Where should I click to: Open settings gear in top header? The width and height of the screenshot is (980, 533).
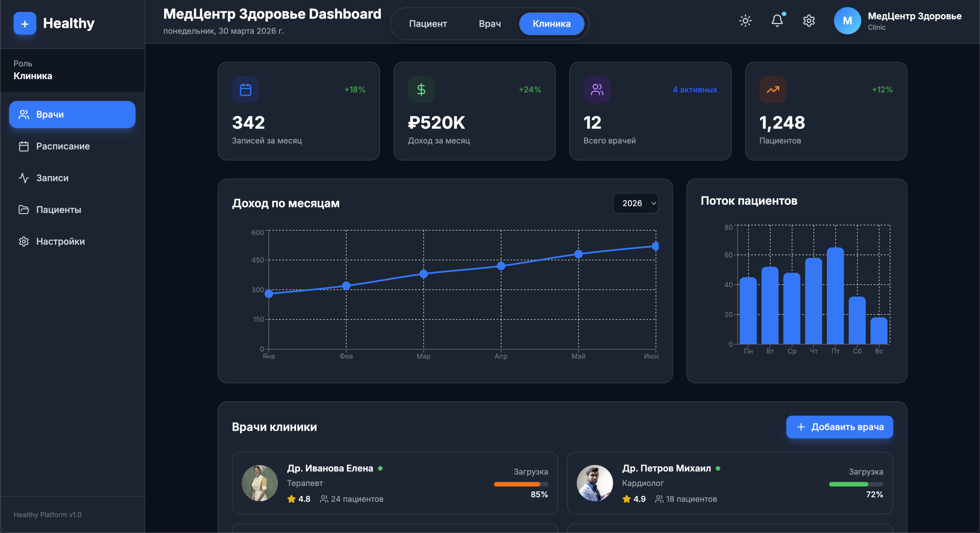(x=808, y=21)
